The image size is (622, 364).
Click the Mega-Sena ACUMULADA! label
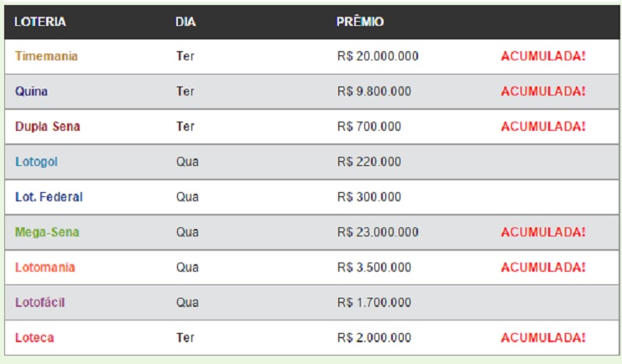coord(543,232)
